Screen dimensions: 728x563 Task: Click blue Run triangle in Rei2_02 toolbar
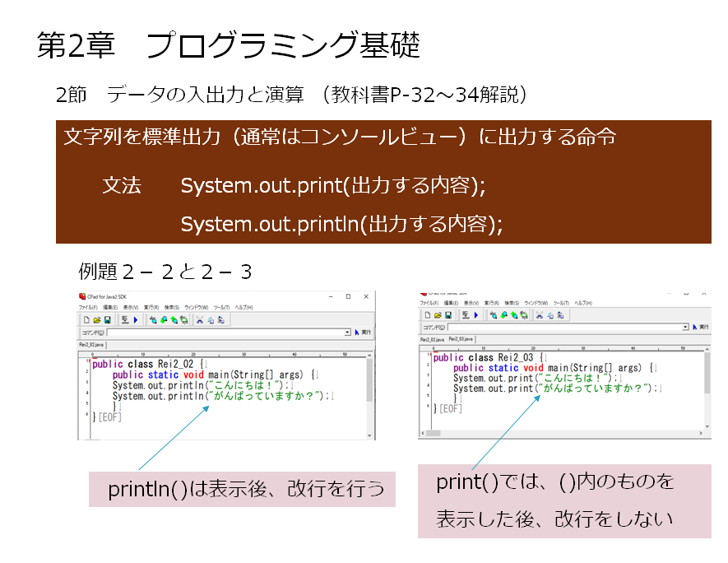coord(136,320)
